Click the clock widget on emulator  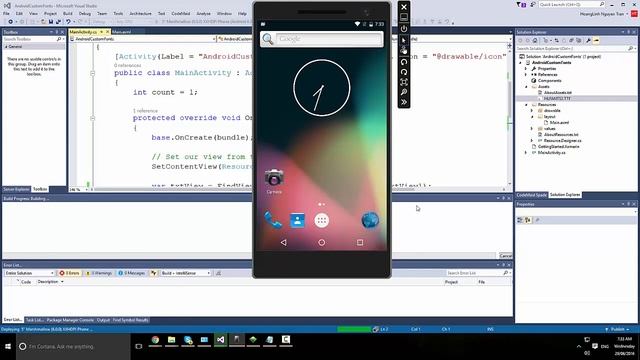point(322,88)
